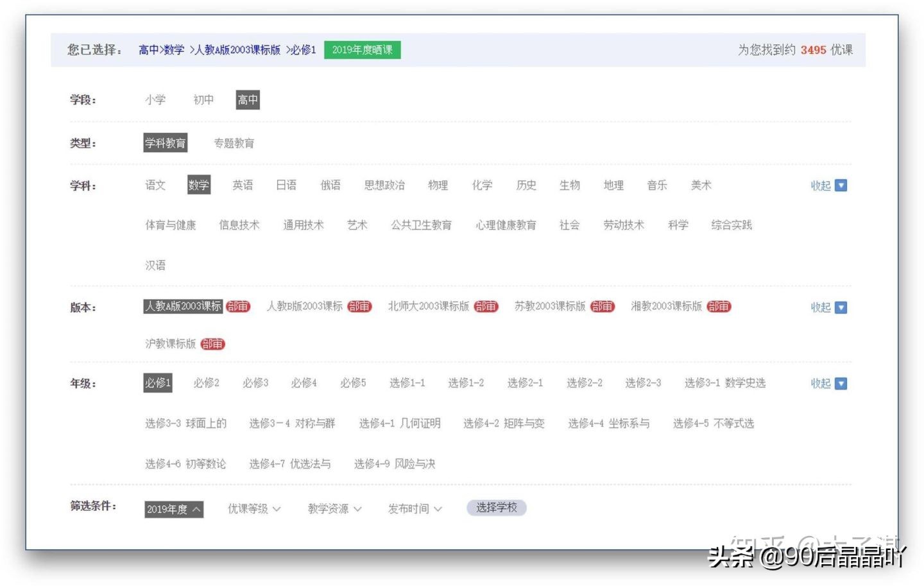Select 英语 in the subject row
The image size is (924, 586).
pos(243,185)
